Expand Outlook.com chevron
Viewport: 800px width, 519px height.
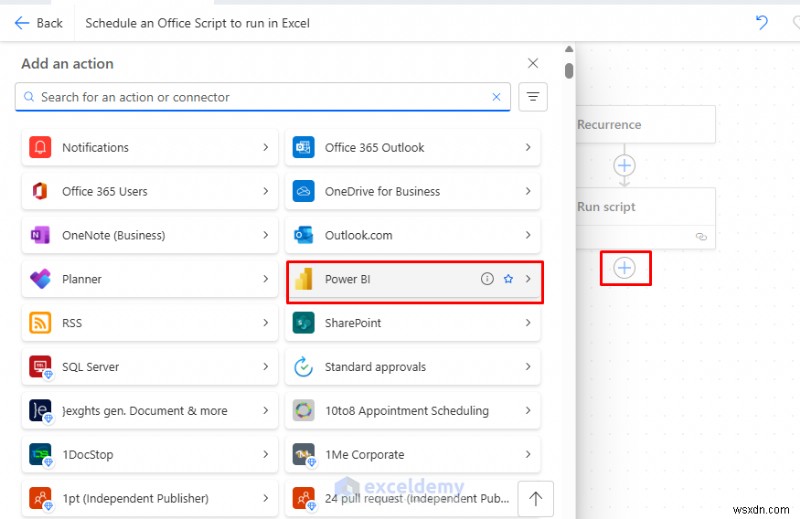pos(528,235)
